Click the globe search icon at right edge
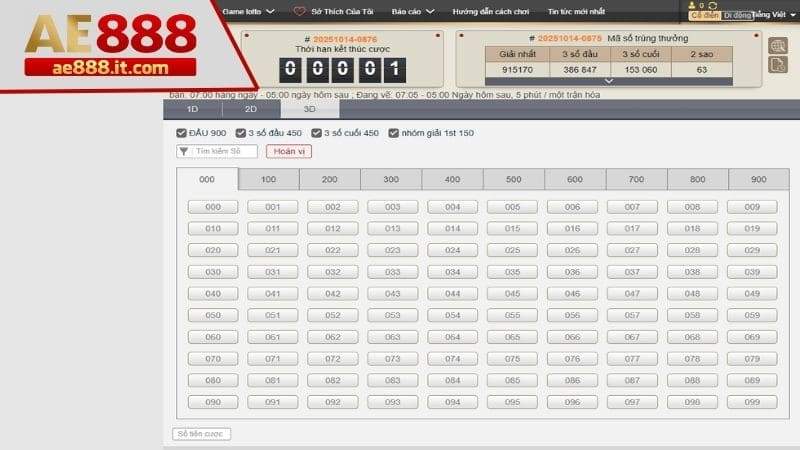This screenshot has width=800, height=450. pyautogui.click(x=777, y=45)
